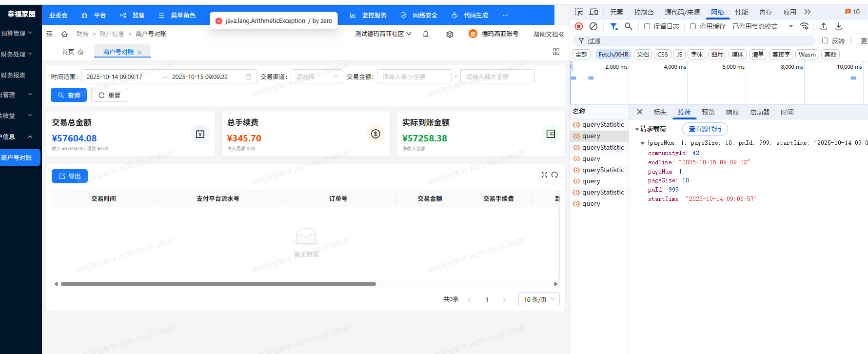Click the DevTools clear network log icon

click(x=593, y=26)
